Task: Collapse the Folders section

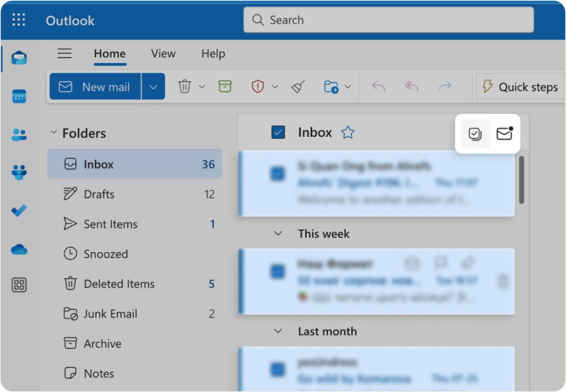Action: click(x=53, y=132)
